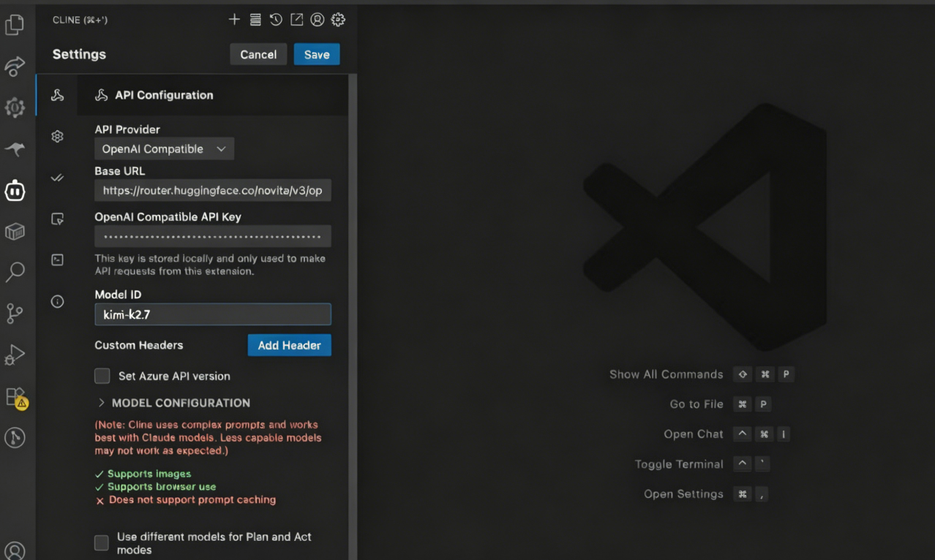Save the settings
The width and height of the screenshot is (935, 560).
click(317, 54)
